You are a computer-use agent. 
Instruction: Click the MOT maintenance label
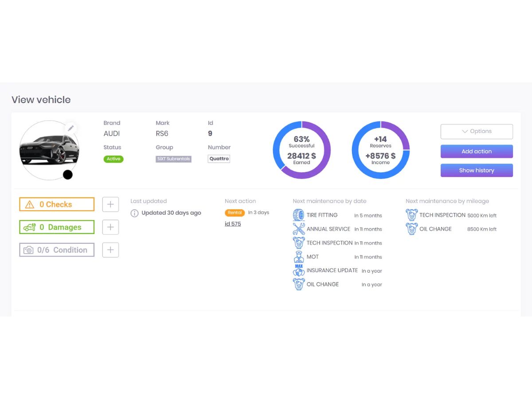click(313, 257)
